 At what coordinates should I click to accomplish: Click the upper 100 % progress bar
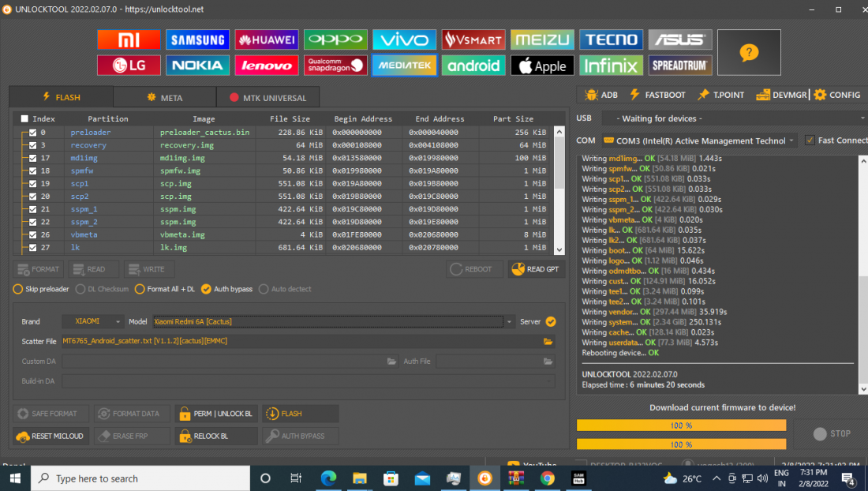[682, 425]
